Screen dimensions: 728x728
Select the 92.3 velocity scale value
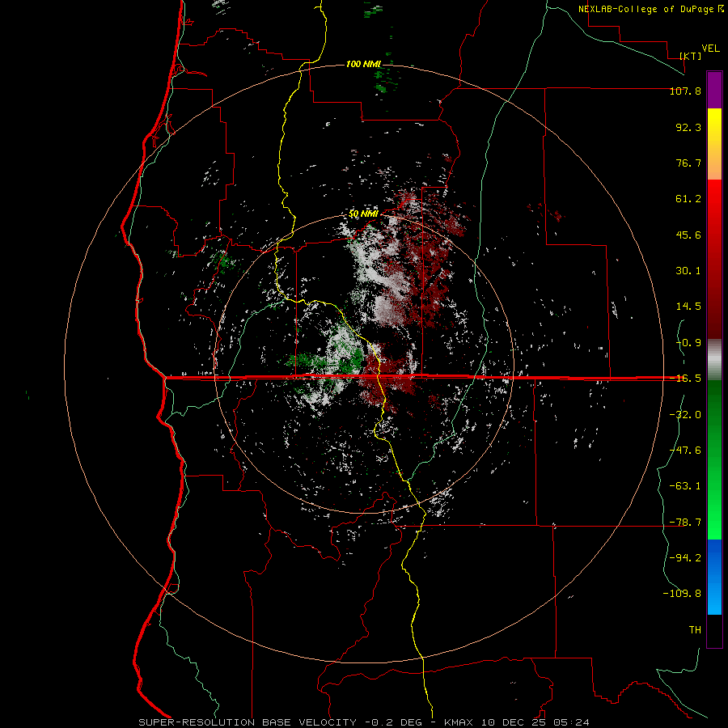(x=688, y=127)
